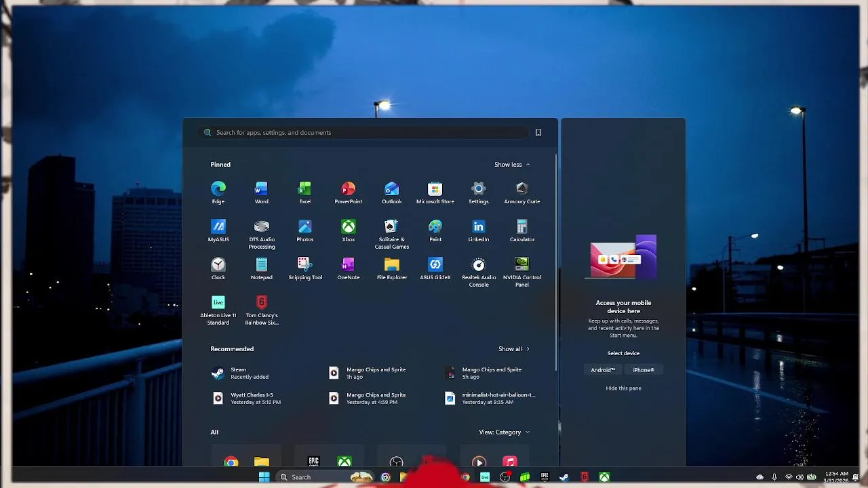Image resolution: width=868 pixels, height=488 pixels.
Task: Click the microphone tray icon
Action: 774,477
